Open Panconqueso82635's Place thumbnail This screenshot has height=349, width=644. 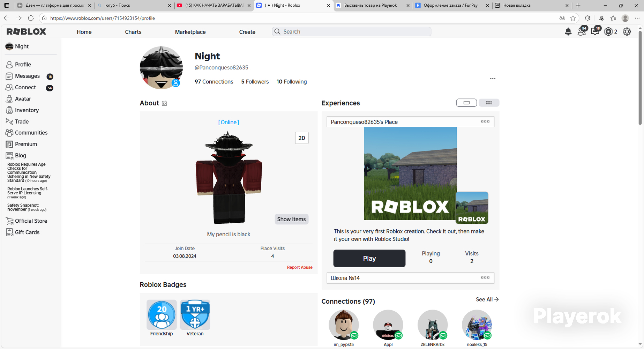click(x=410, y=173)
